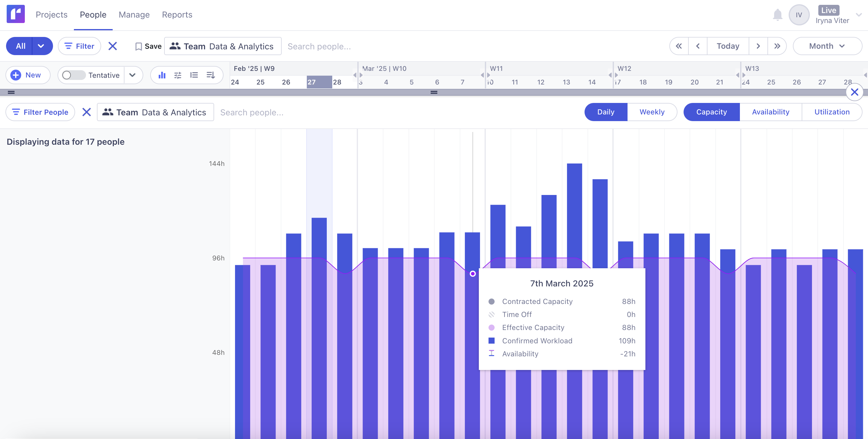868x439 pixels.
Task: Go to the Projects tab
Action: pos(51,15)
